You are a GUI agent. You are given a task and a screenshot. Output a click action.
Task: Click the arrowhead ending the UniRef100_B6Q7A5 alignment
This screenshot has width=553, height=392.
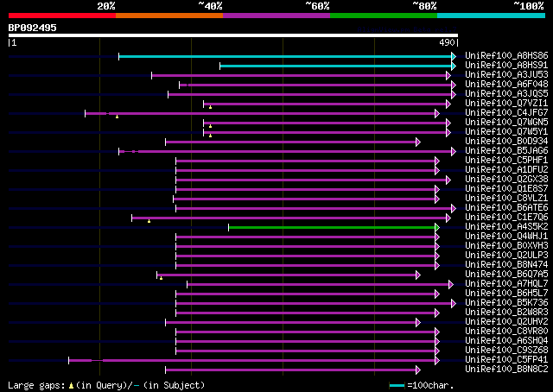[x=418, y=275]
